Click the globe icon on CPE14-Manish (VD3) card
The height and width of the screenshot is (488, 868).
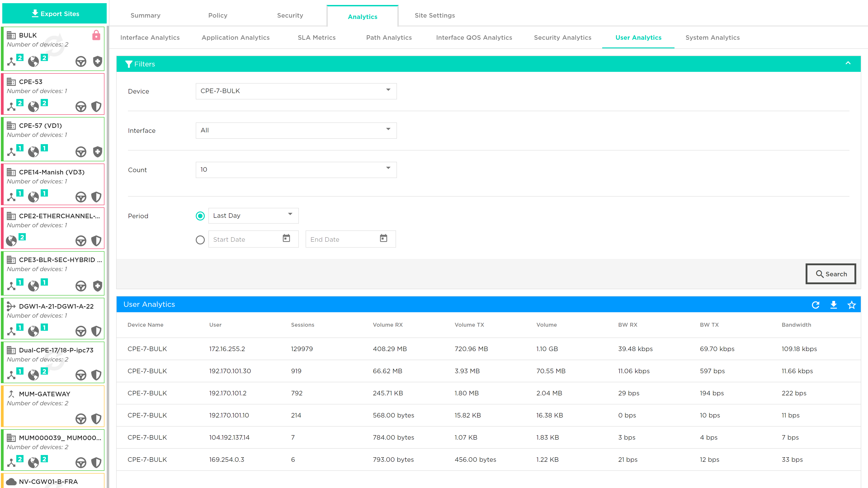[x=33, y=197]
